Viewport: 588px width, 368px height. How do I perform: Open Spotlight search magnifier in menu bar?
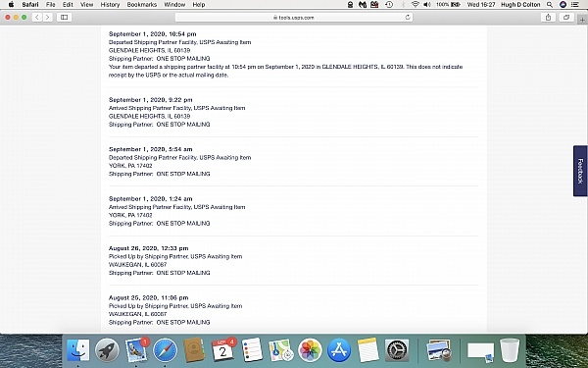coord(550,5)
